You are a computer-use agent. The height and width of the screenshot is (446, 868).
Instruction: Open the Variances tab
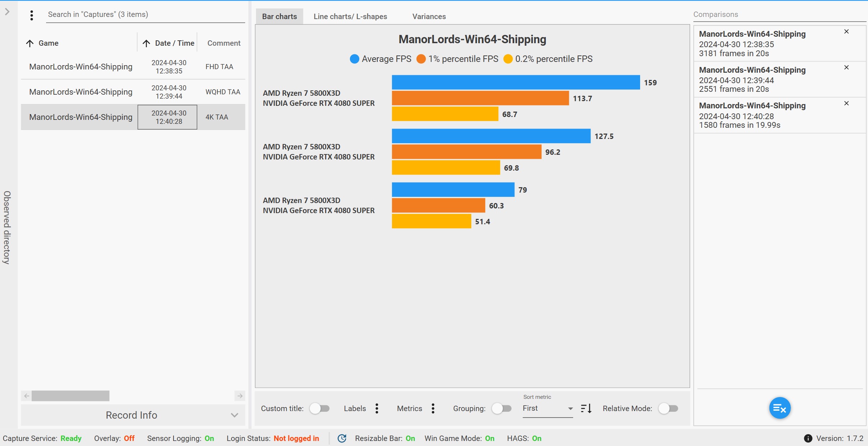429,17
